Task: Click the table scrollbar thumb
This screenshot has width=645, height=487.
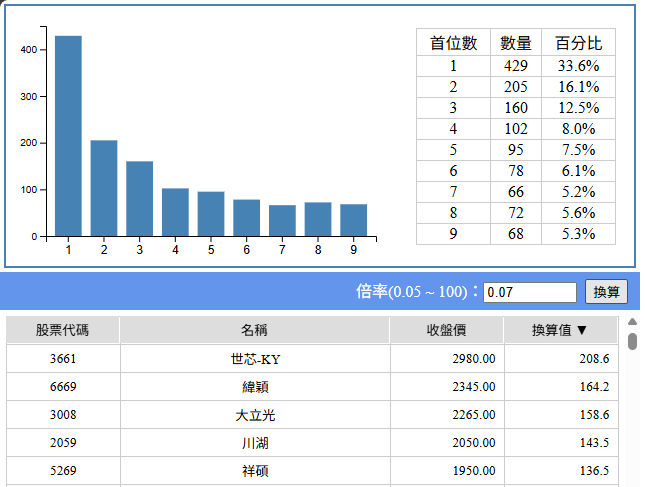Action: tap(632, 342)
